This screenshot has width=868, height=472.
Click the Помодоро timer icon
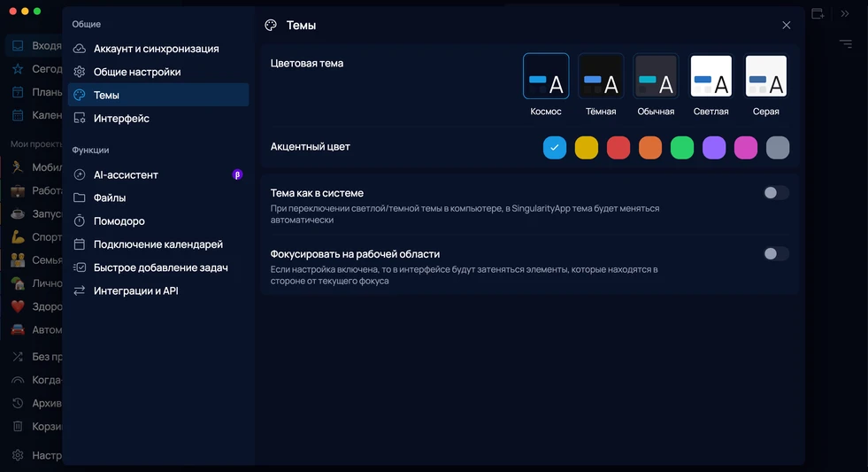click(x=80, y=221)
